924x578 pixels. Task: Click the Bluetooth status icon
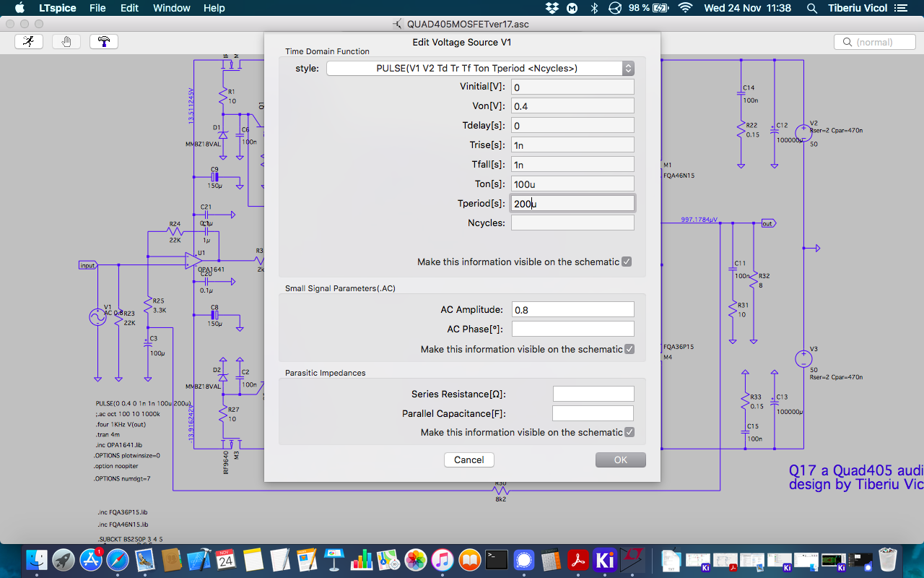[595, 8]
